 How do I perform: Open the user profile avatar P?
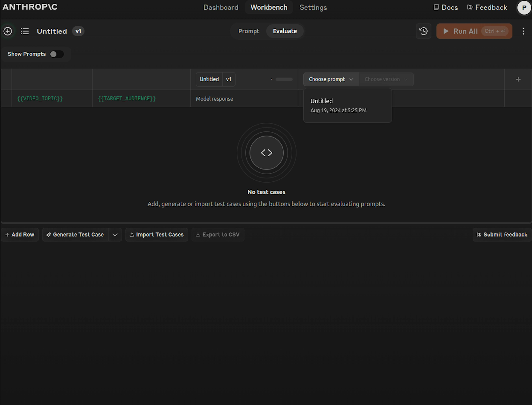coord(524,8)
